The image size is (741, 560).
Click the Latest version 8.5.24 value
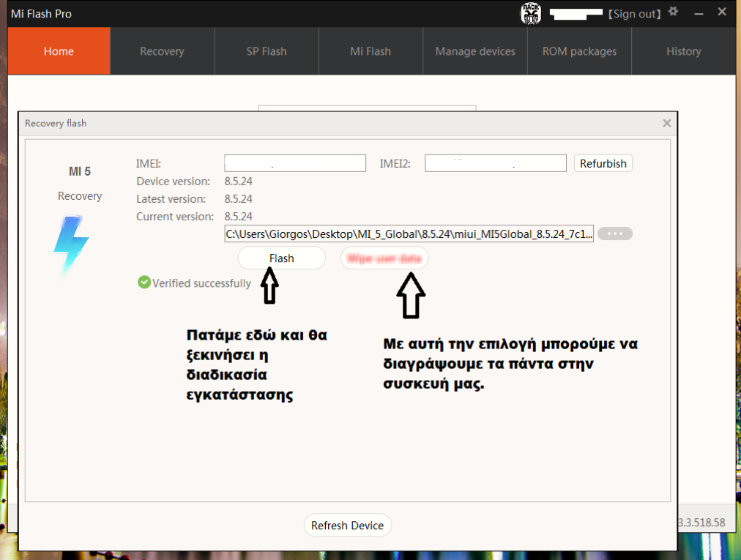click(238, 199)
